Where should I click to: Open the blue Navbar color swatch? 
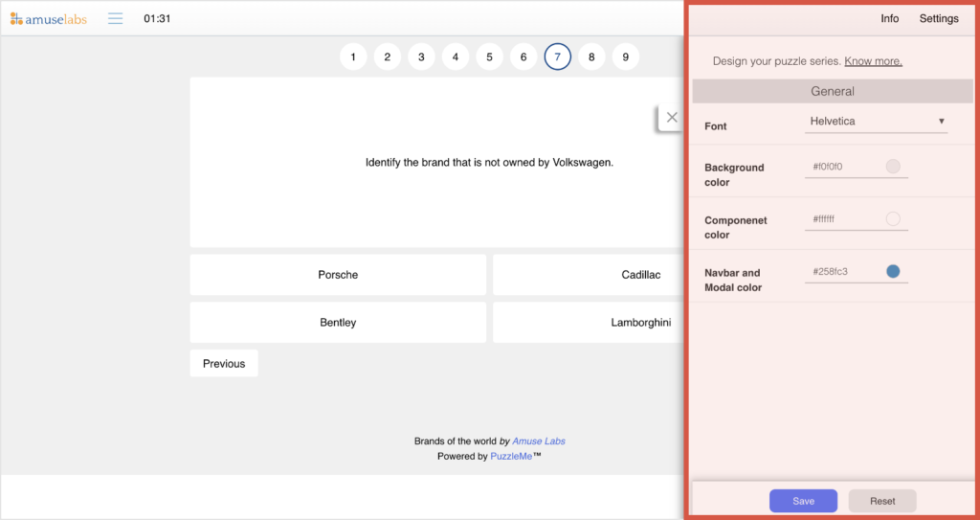[893, 272]
